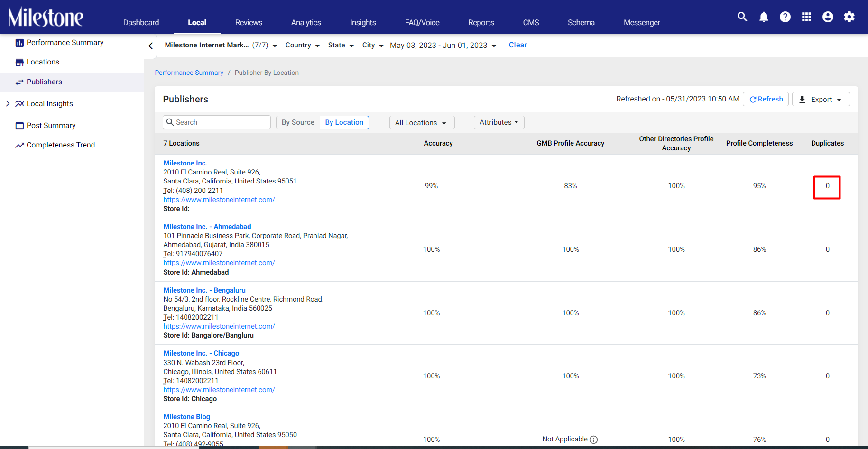This screenshot has width=868, height=449.
Task: Open the Analytics tab
Action: tap(306, 22)
